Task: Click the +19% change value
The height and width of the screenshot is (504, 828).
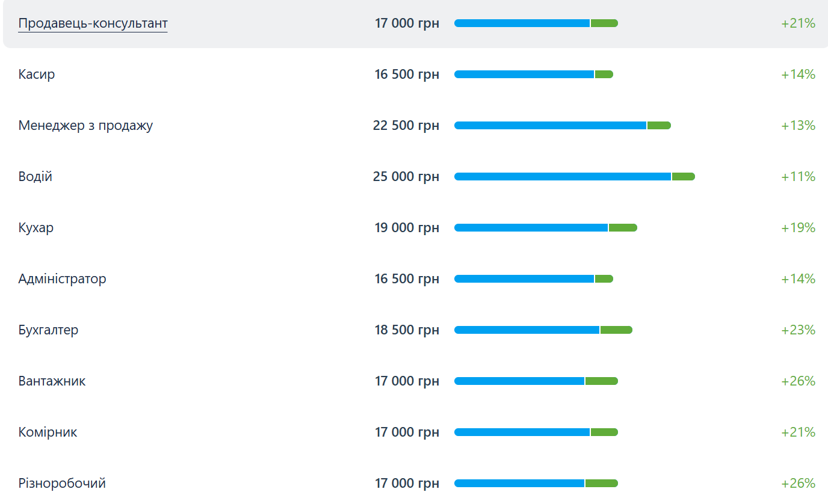Action: (798, 228)
